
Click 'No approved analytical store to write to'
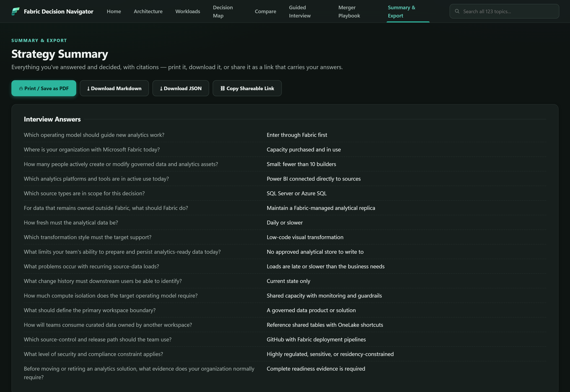click(315, 252)
